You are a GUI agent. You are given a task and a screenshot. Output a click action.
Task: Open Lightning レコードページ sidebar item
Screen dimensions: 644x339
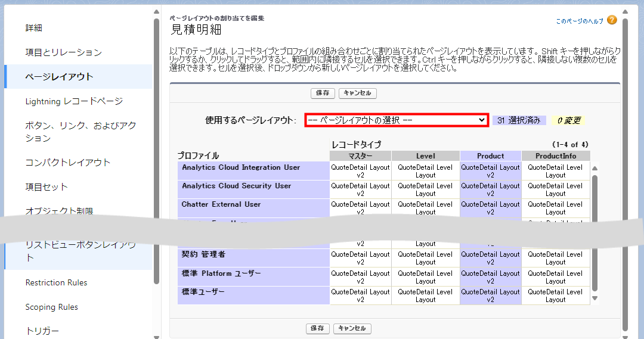(x=74, y=101)
